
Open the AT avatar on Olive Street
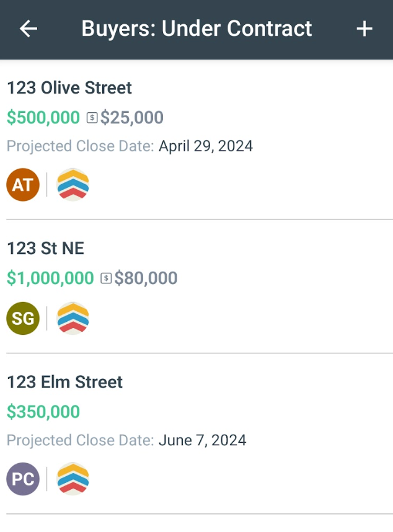coord(23,185)
